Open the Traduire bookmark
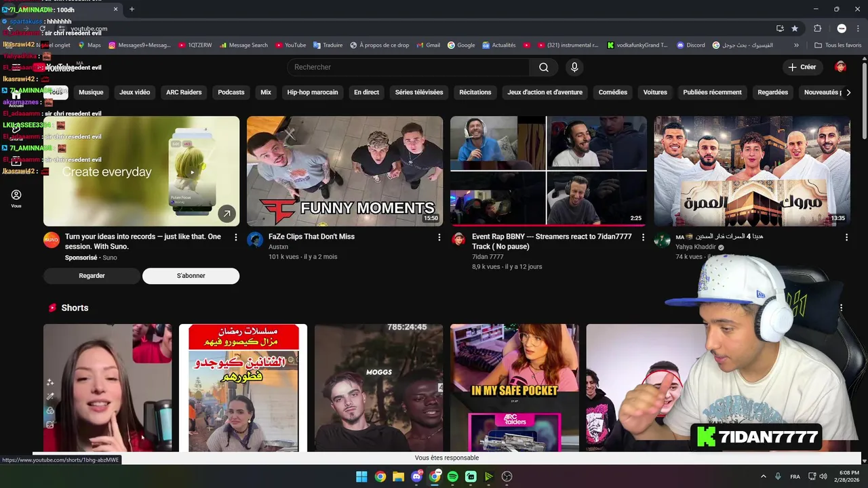 click(328, 45)
